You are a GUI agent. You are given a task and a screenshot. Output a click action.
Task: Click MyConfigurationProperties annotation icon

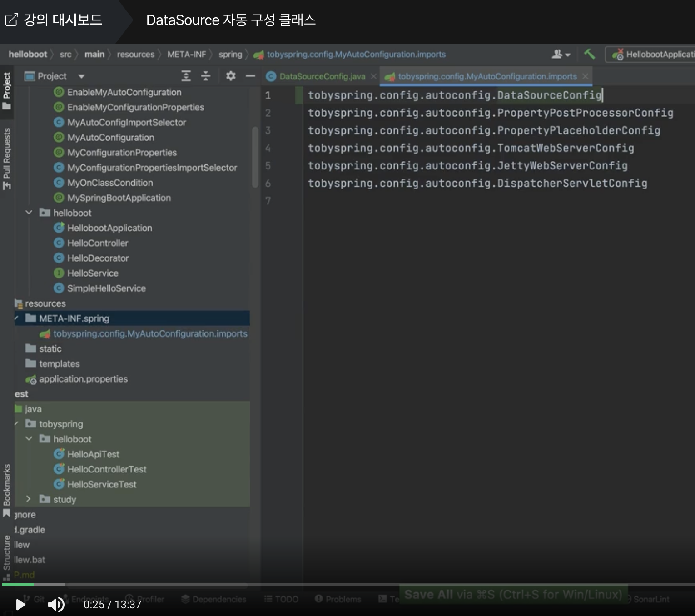click(59, 152)
